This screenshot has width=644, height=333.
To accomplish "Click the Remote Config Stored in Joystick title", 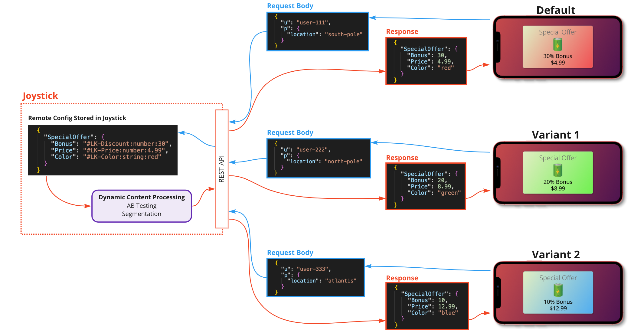I will pos(77,118).
